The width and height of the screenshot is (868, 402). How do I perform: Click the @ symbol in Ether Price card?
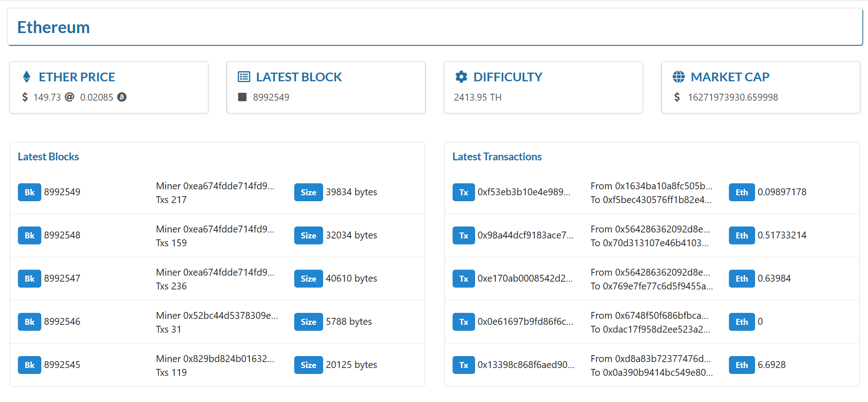[69, 97]
